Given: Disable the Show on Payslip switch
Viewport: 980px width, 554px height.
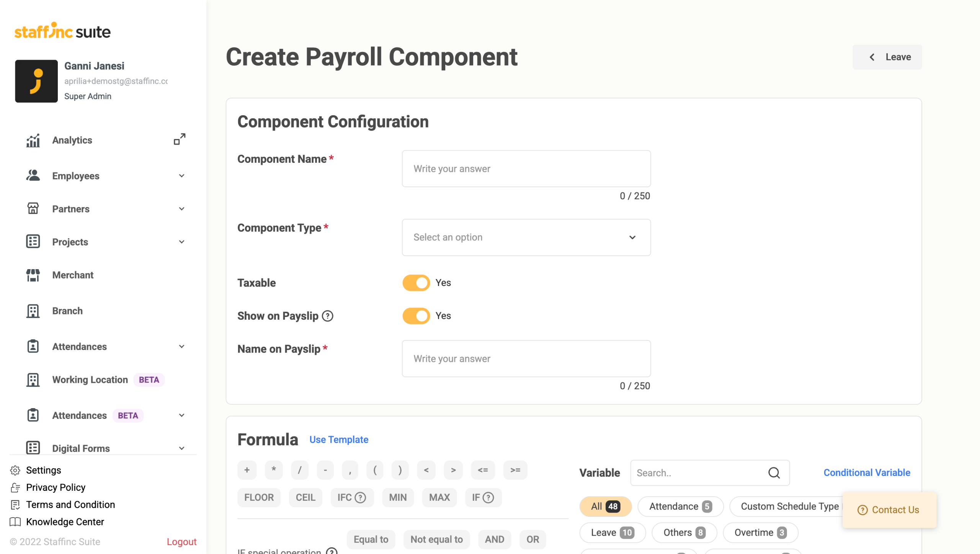Looking at the screenshot, I should pos(416,316).
